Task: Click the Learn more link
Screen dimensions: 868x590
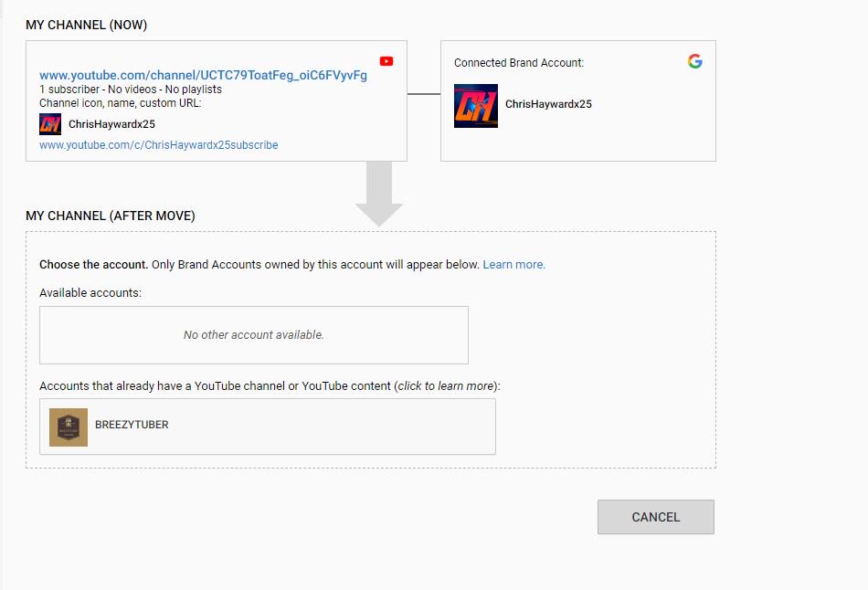Action: click(513, 265)
